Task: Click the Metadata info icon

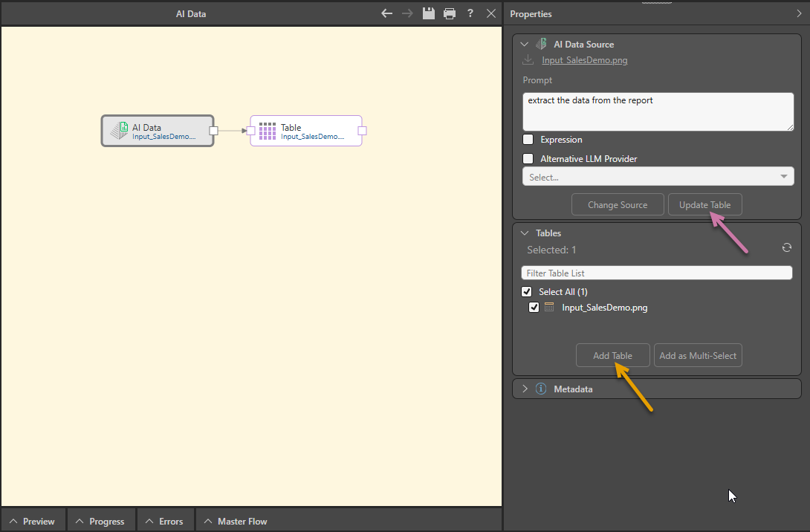Action: 541,389
